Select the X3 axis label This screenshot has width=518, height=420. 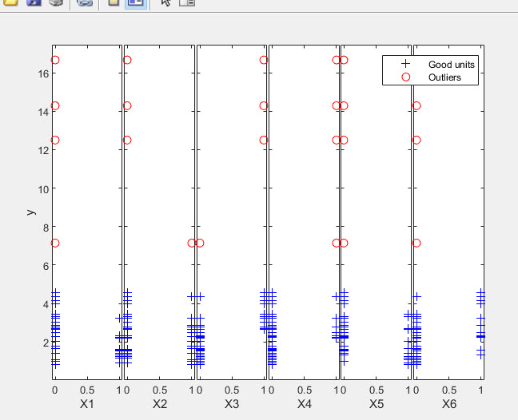(232, 405)
